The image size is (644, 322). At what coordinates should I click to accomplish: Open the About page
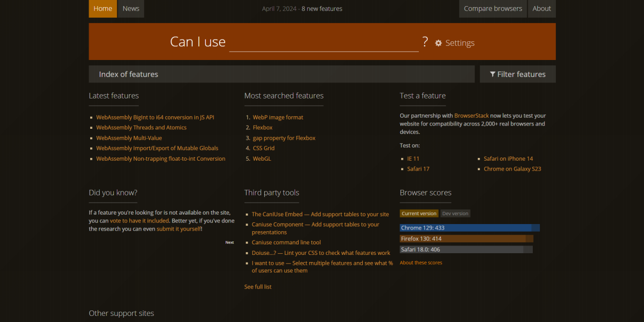[x=542, y=9]
